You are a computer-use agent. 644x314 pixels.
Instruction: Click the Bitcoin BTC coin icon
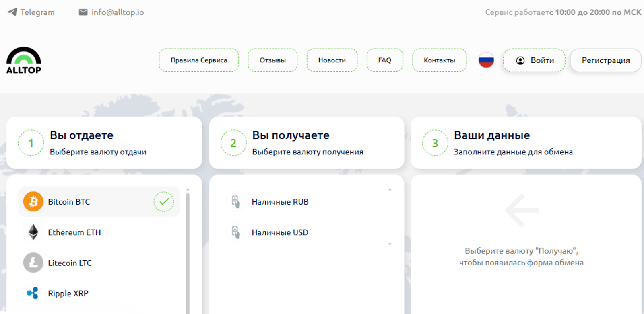33,201
